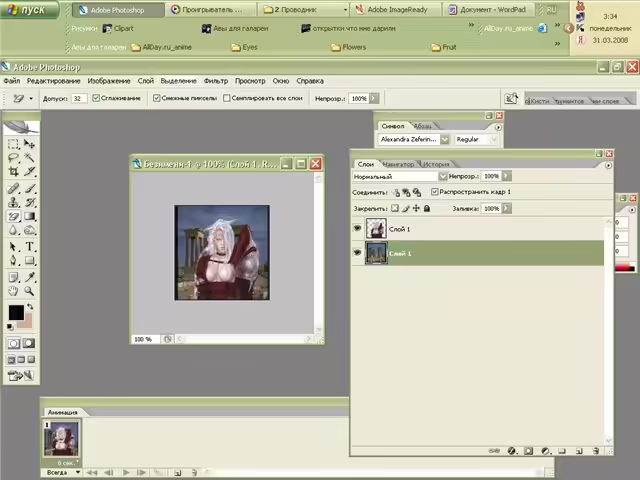The height and width of the screenshot is (480, 640).
Task: Rewind to first animation frame
Action: coord(92,473)
